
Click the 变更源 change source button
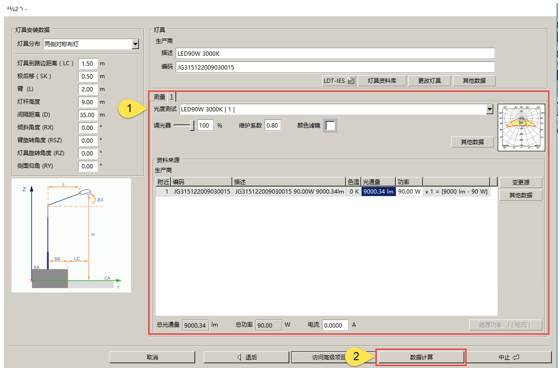(521, 182)
